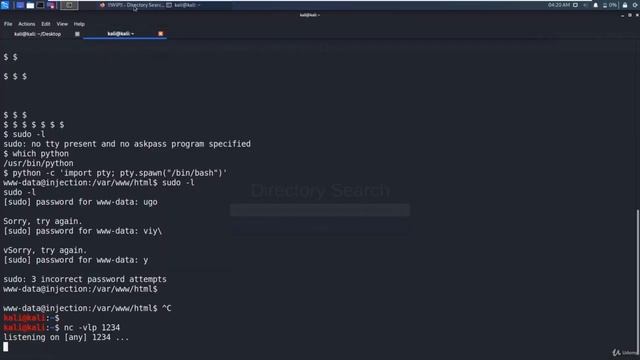The height and width of the screenshot is (360, 640).
Task: Click 'sudo: 3 incorrect password attempts' line
Action: click(x=85, y=280)
